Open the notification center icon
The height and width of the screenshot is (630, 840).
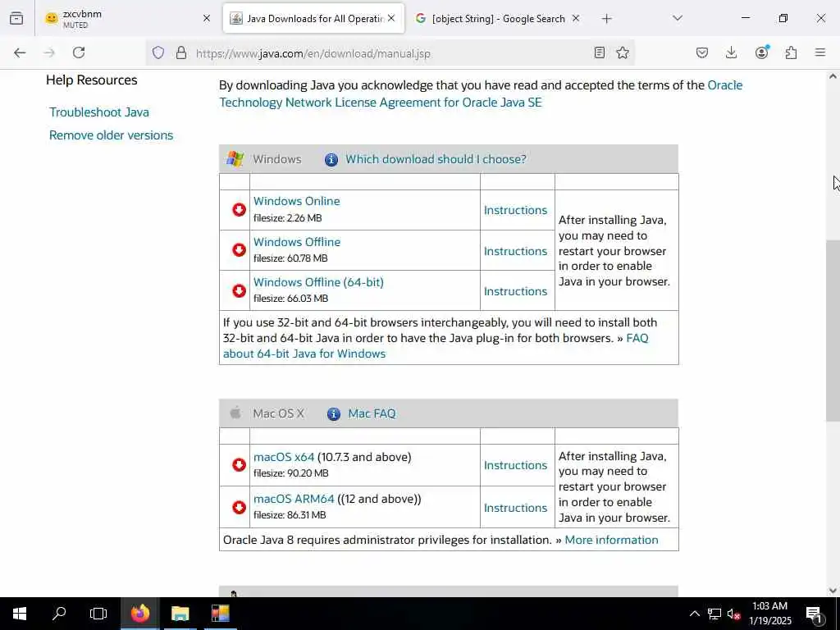[814, 614]
